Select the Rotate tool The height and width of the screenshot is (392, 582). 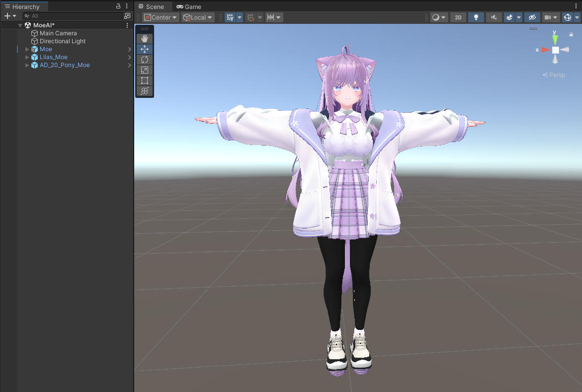[x=145, y=60]
